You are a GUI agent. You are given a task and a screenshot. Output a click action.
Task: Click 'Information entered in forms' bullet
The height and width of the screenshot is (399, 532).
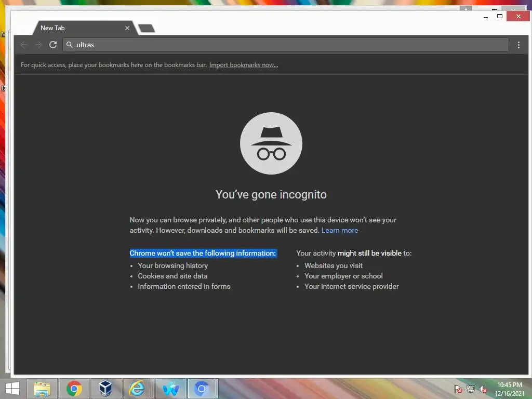click(x=184, y=286)
